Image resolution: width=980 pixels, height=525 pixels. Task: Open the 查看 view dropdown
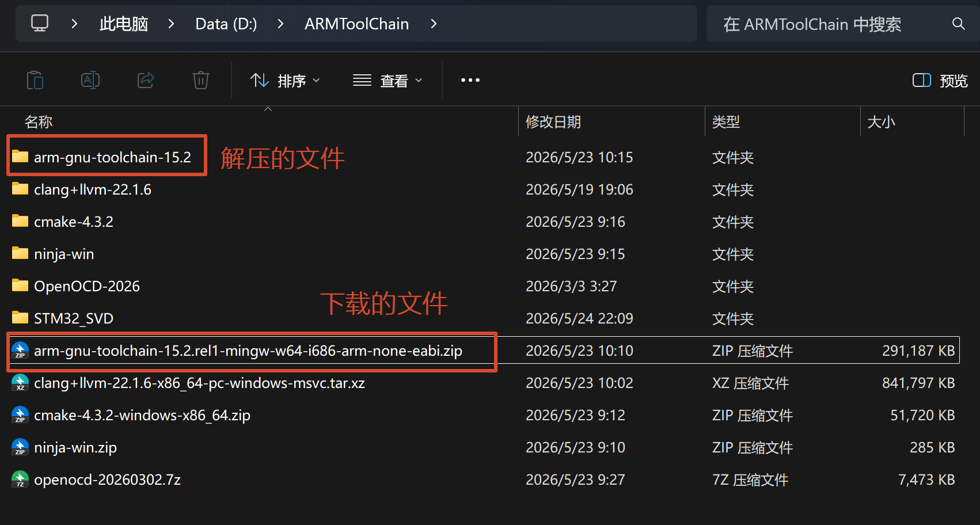point(388,81)
